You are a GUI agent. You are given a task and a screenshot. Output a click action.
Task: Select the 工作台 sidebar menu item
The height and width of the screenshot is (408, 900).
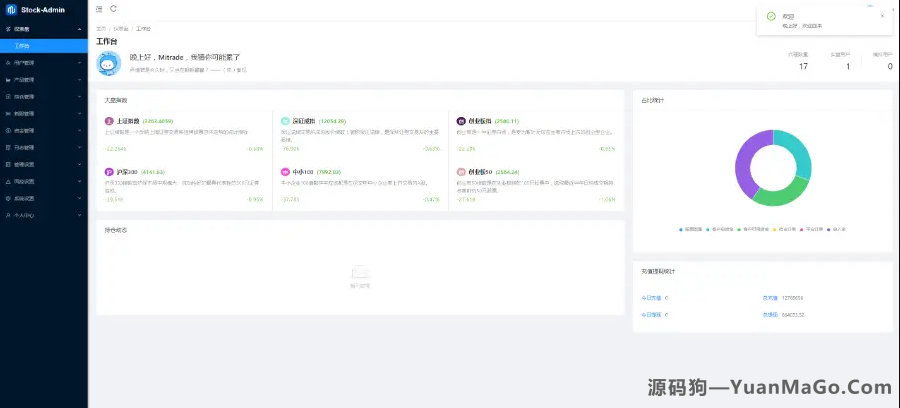(24, 46)
